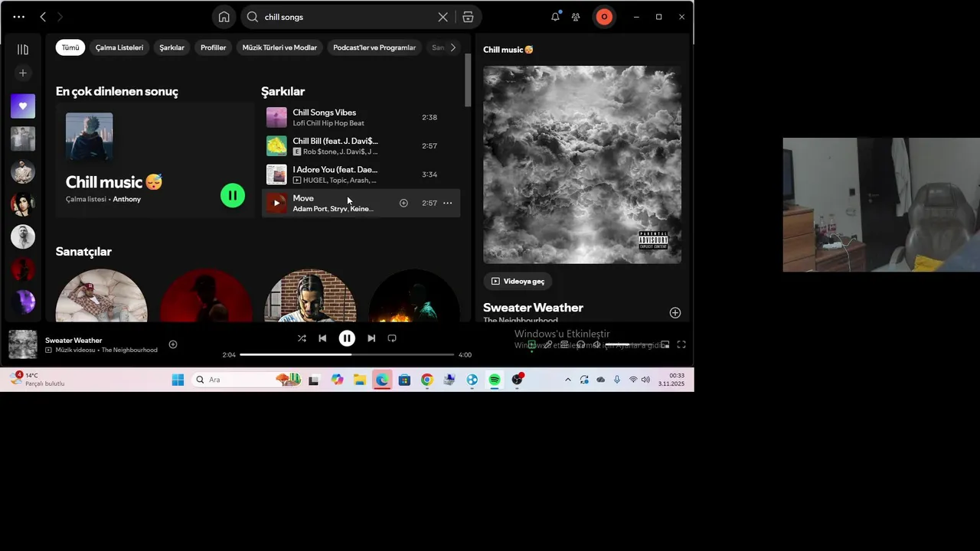Viewport: 980px width, 551px height.
Task: Open the notifications bell
Action: [555, 17]
